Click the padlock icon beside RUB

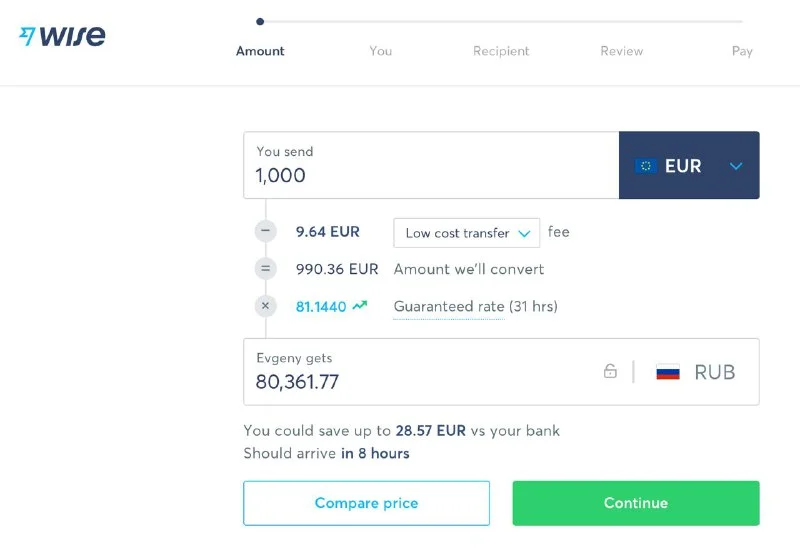pos(610,372)
